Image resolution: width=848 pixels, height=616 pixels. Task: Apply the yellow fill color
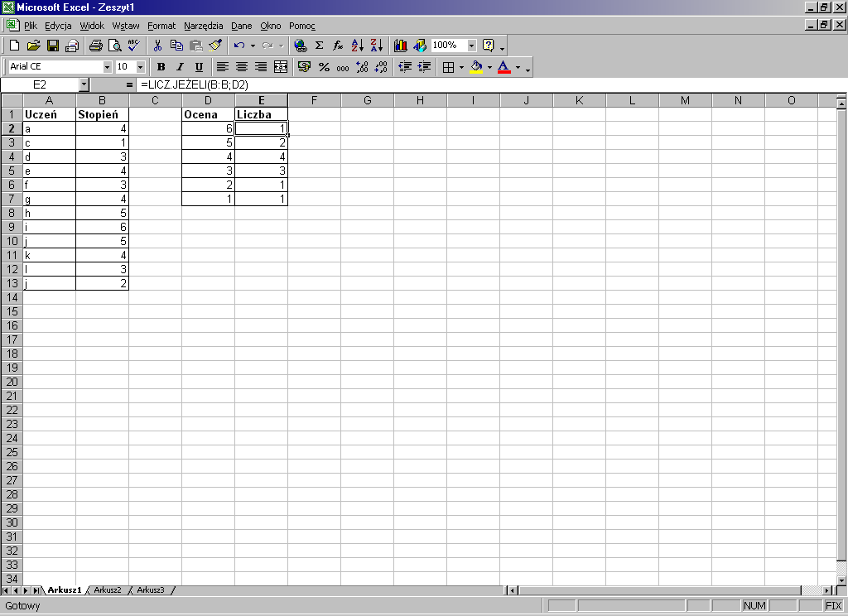tap(476, 67)
